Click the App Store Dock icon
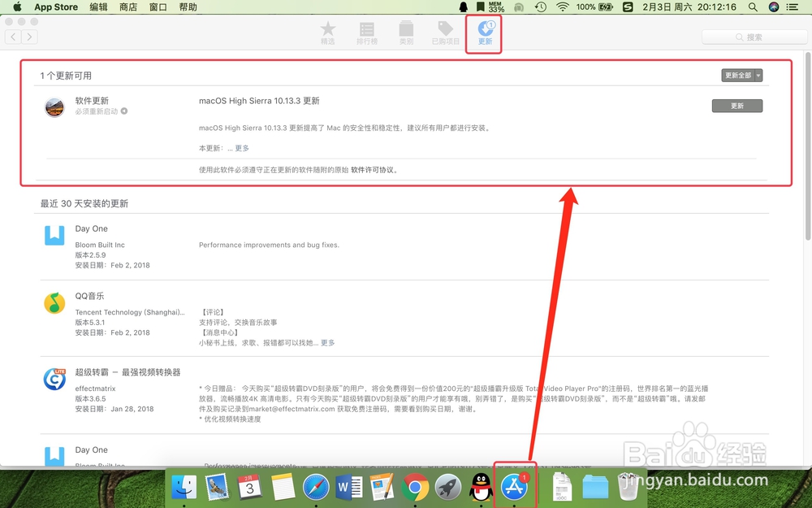This screenshot has height=508, width=812. coord(514,487)
